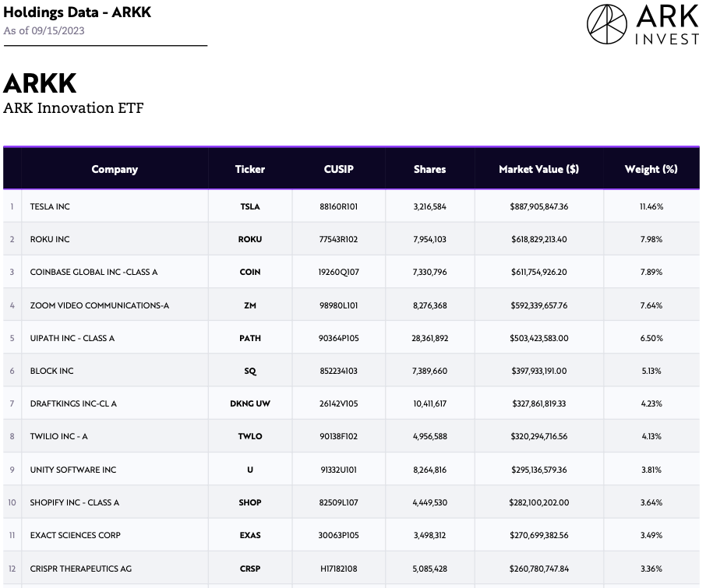Click the SQ ticker cell
The image size is (706, 588).
coord(250,371)
